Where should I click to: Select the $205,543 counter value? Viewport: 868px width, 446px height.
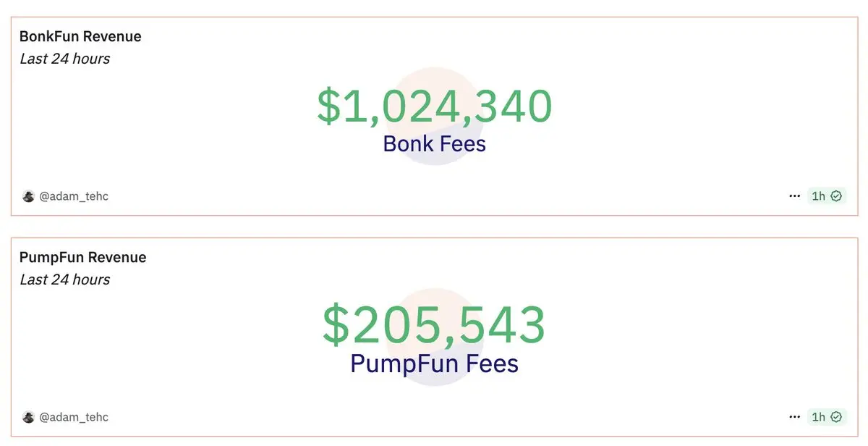click(x=434, y=326)
